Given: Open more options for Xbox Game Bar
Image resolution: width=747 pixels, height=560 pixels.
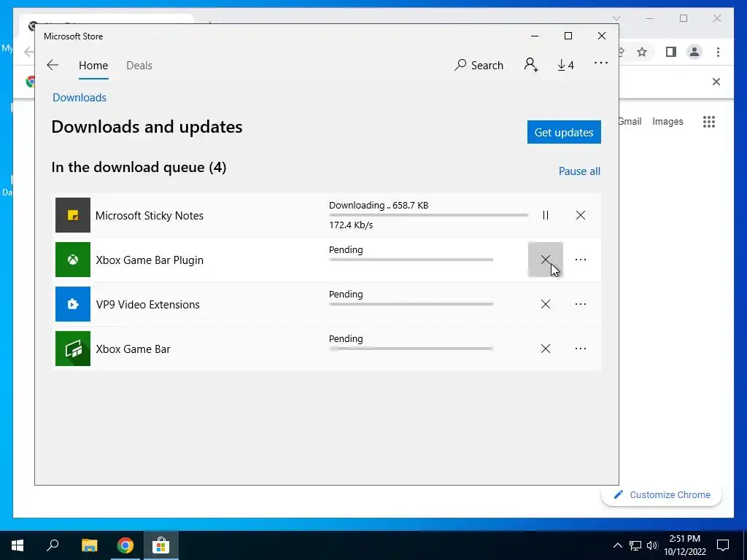Looking at the screenshot, I should tap(580, 349).
